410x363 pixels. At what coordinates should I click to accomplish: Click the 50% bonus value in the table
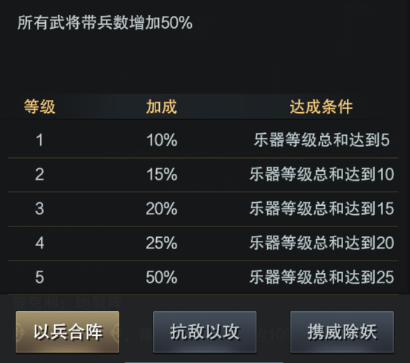tap(162, 277)
